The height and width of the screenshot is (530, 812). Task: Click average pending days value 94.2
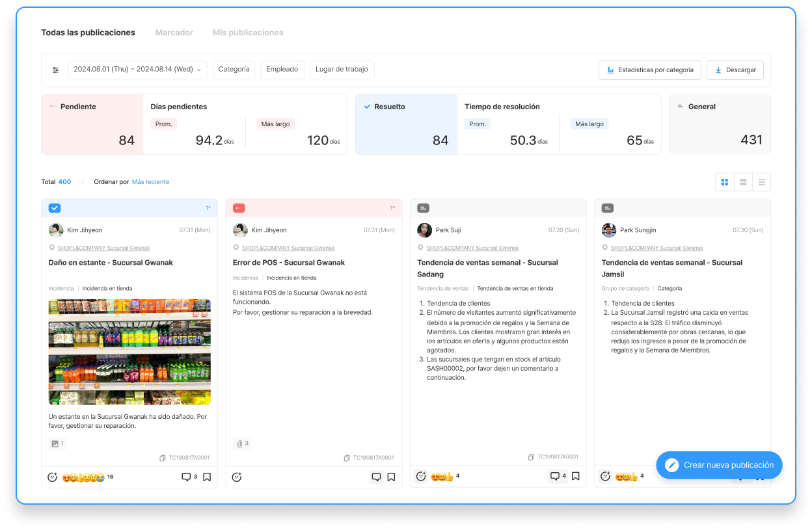209,140
